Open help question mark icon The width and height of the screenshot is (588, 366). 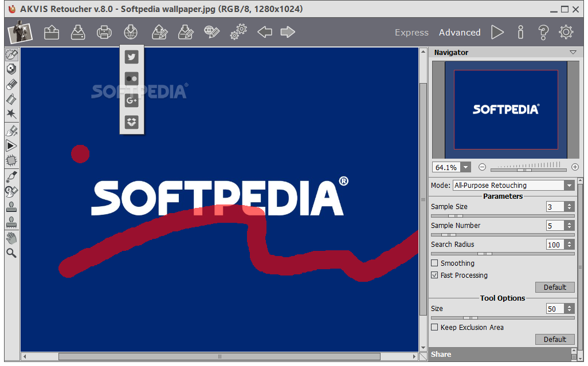click(543, 32)
